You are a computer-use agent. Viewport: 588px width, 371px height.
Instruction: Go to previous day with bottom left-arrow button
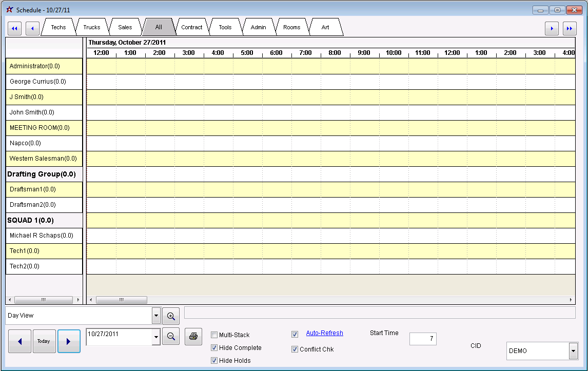tap(19, 341)
